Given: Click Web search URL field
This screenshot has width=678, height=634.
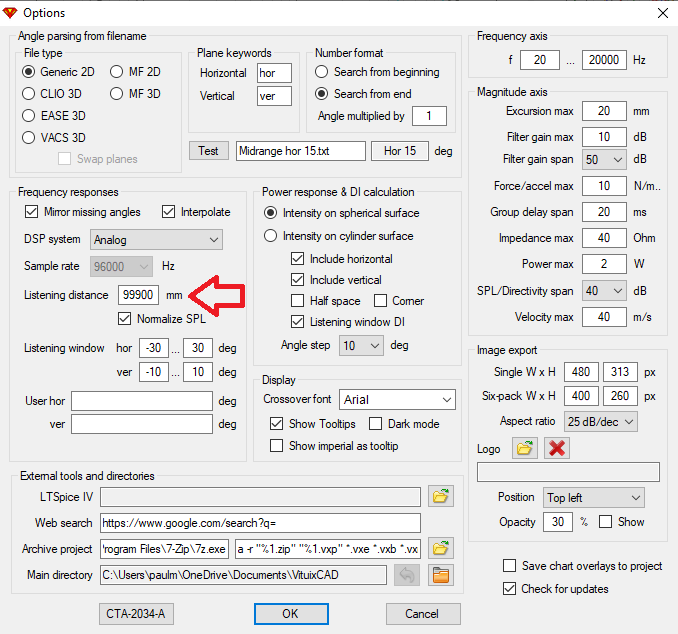Looking at the screenshot, I should point(260,523).
